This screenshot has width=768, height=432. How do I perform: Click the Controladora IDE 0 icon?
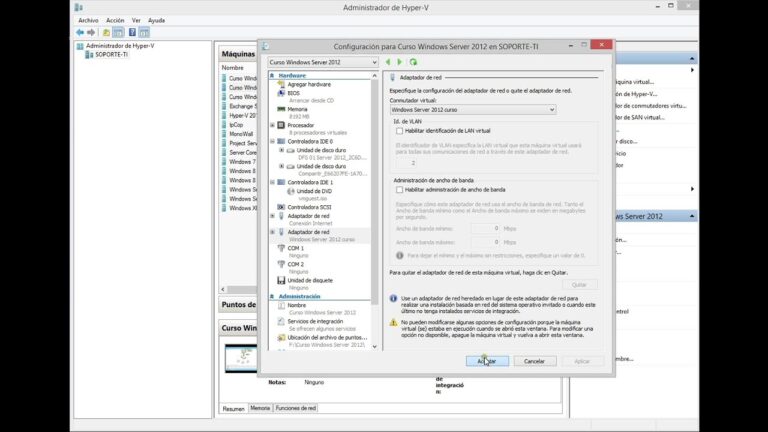tap(281, 142)
